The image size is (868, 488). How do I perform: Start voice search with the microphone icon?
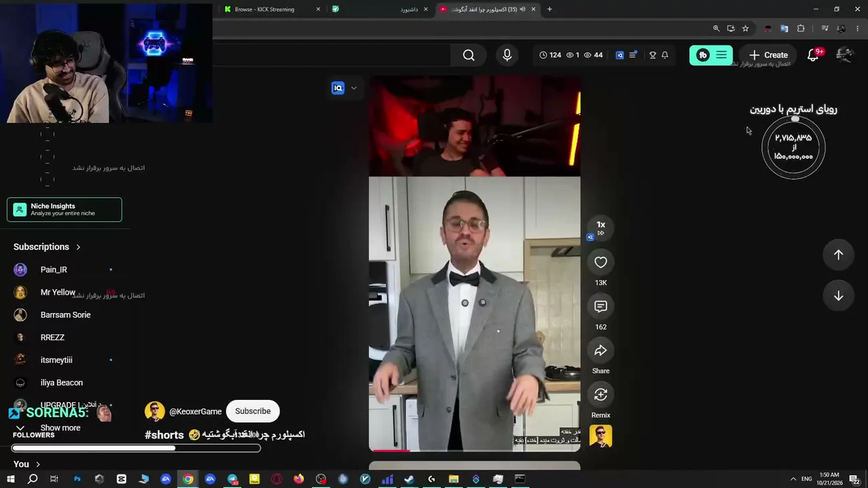(507, 56)
